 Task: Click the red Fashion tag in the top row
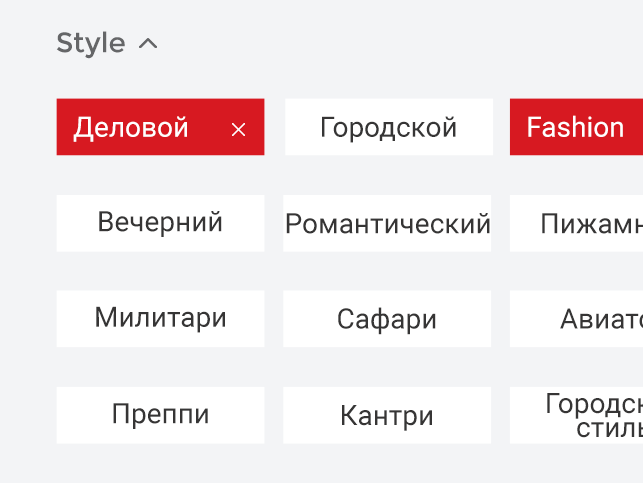576,127
